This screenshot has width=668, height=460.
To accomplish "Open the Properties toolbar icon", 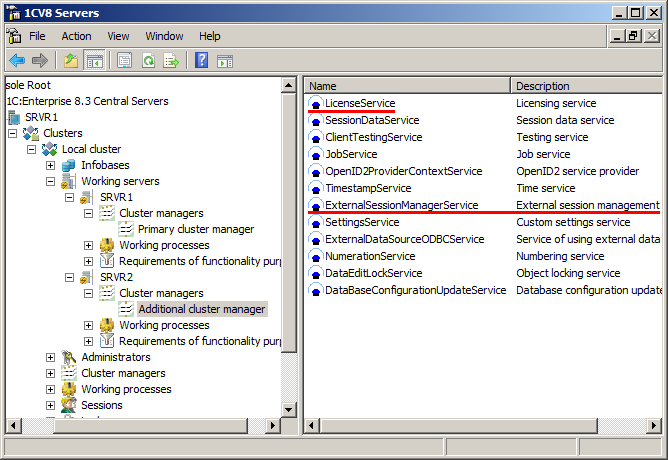I will coord(124,60).
